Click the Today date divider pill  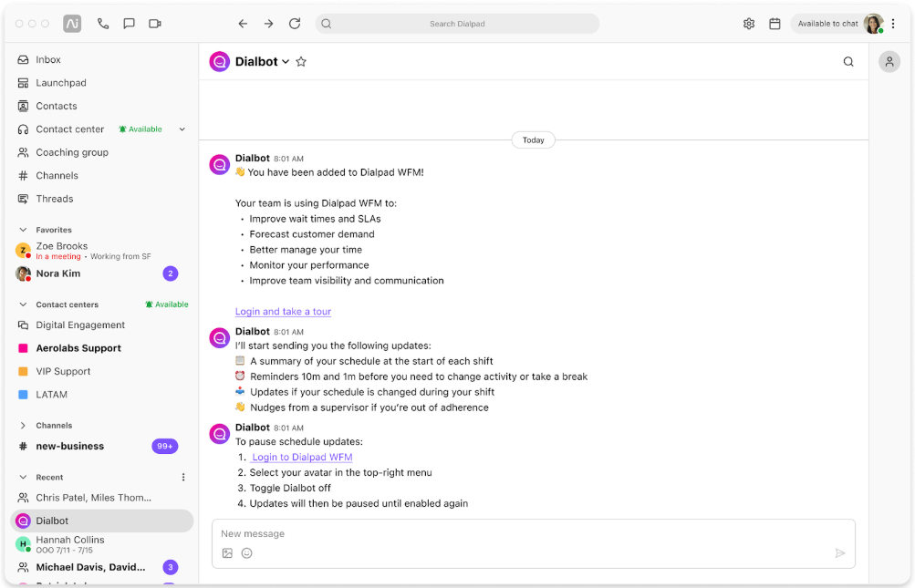click(x=534, y=140)
